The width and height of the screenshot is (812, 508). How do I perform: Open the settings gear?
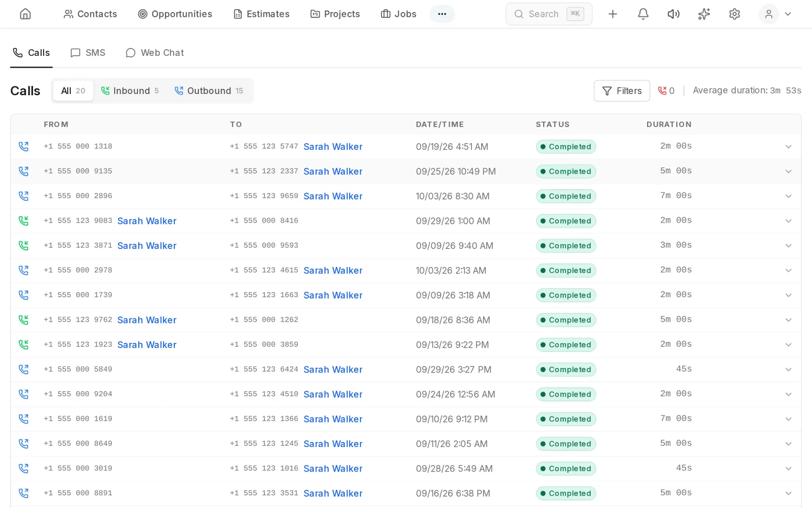(734, 14)
